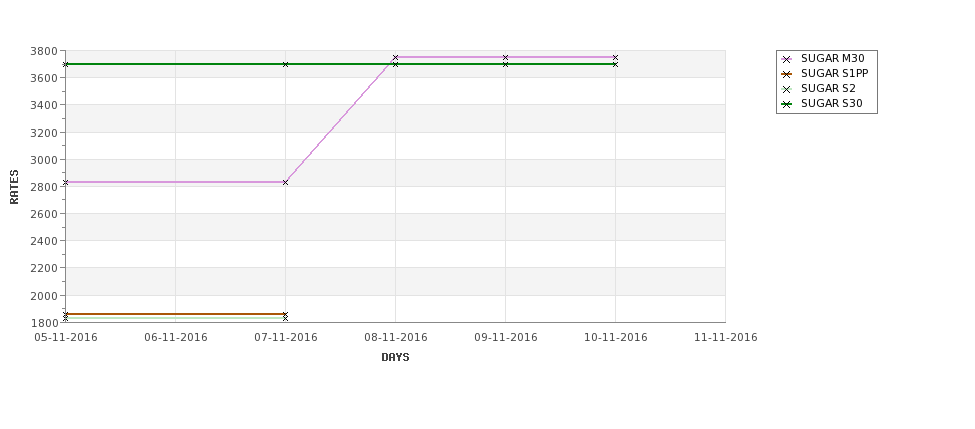Click the 2800 value on the rates axis
Viewport: 975px width, 429px height.
pos(45,187)
